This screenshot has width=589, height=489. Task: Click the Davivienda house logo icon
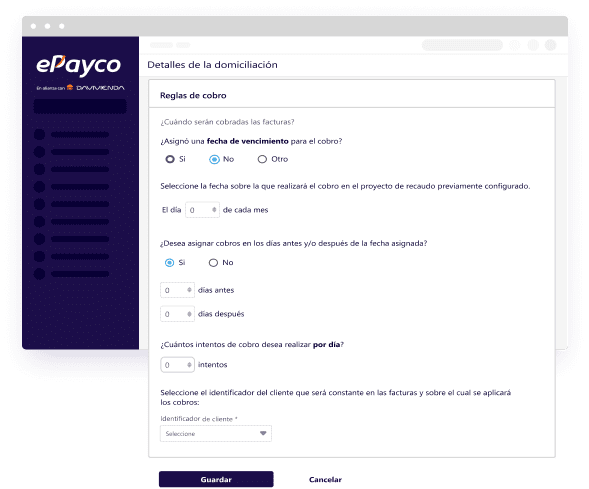coord(70,88)
